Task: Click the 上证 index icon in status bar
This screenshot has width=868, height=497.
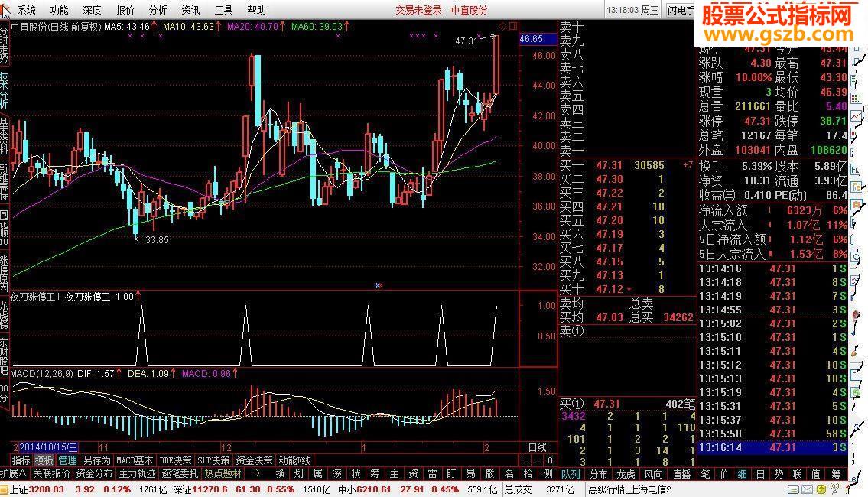Action: coord(5,490)
